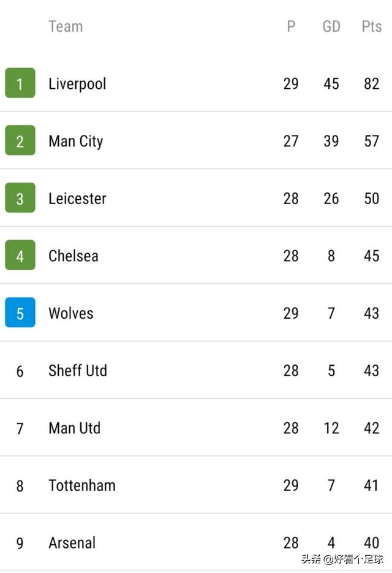Click the green position 4 badge
This screenshot has height=573, width=392.
coord(20,255)
